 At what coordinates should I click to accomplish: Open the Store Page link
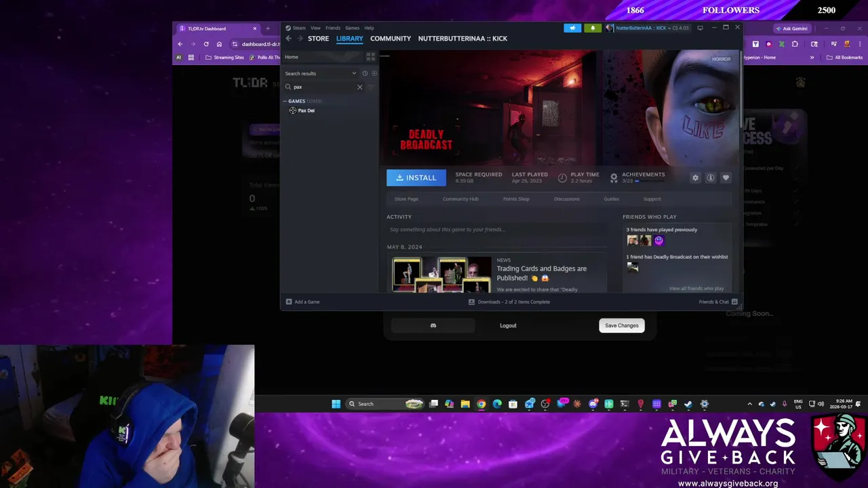pos(406,199)
